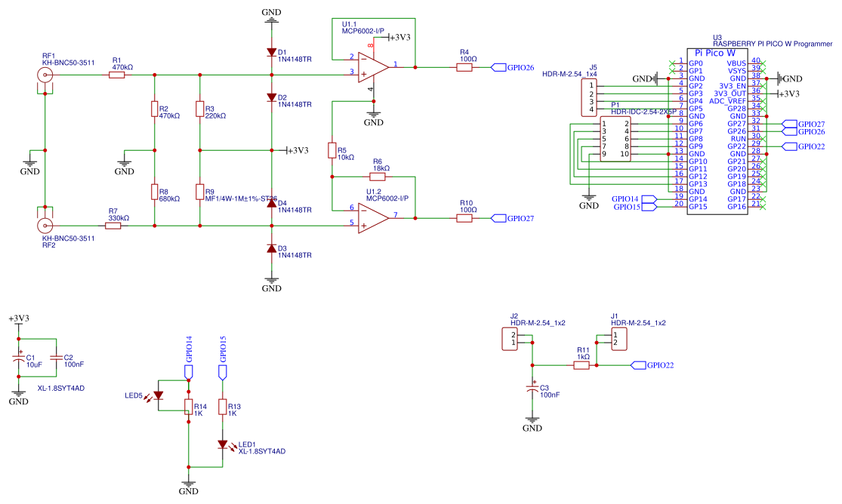Select diode D1 symbol

click(272, 52)
